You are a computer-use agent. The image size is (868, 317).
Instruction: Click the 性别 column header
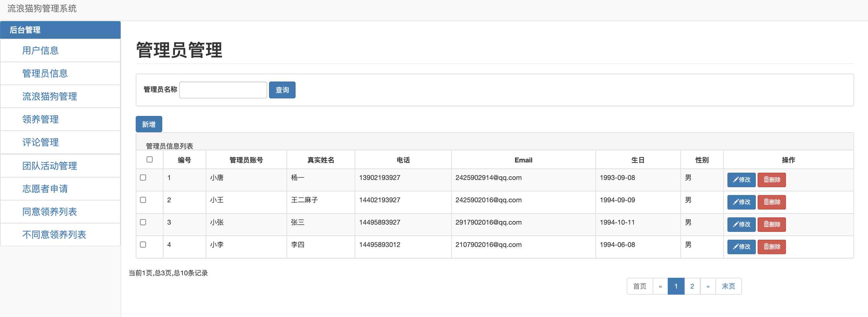[702, 160]
